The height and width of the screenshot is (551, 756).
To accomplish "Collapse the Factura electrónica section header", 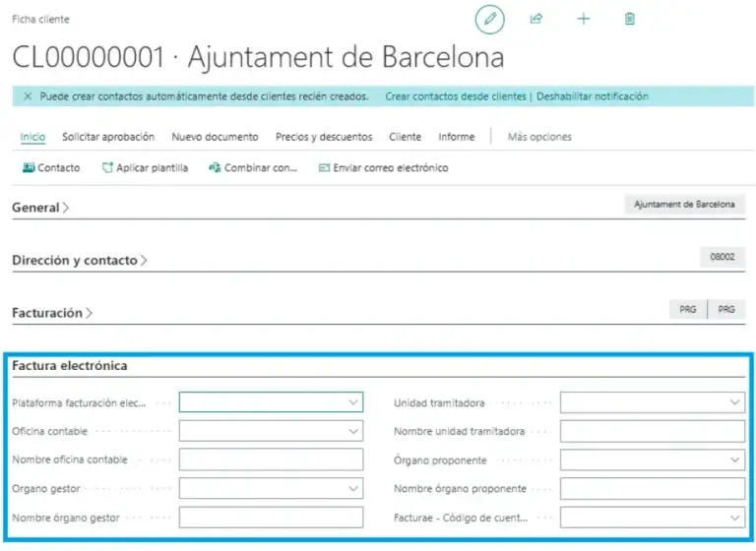I will coord(70,366).
